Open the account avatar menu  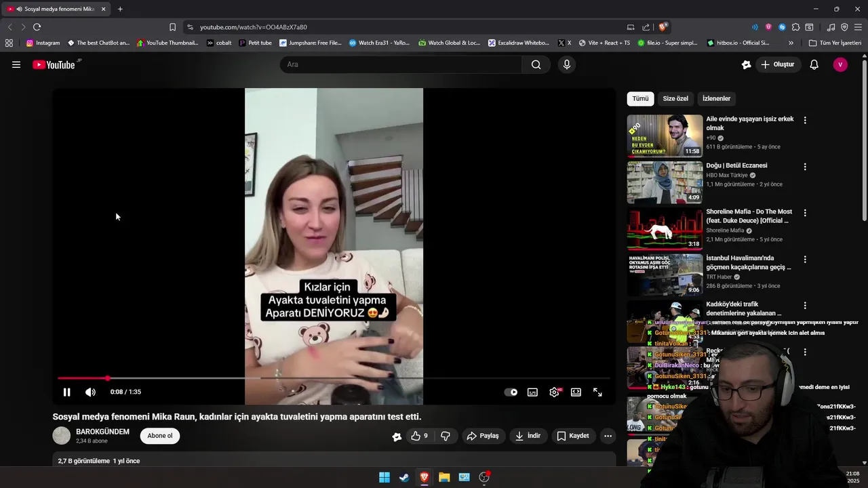[x=840, y=64]
